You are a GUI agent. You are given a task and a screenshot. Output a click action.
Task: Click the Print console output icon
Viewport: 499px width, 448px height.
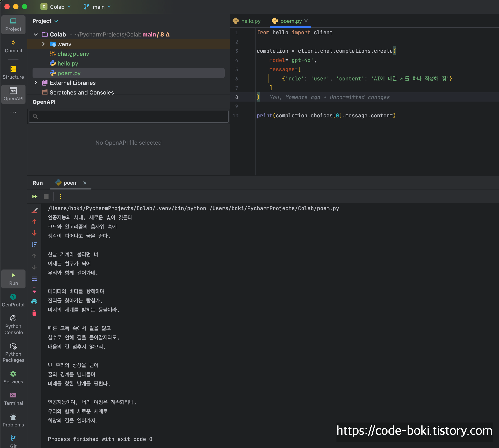pos(34,302)
